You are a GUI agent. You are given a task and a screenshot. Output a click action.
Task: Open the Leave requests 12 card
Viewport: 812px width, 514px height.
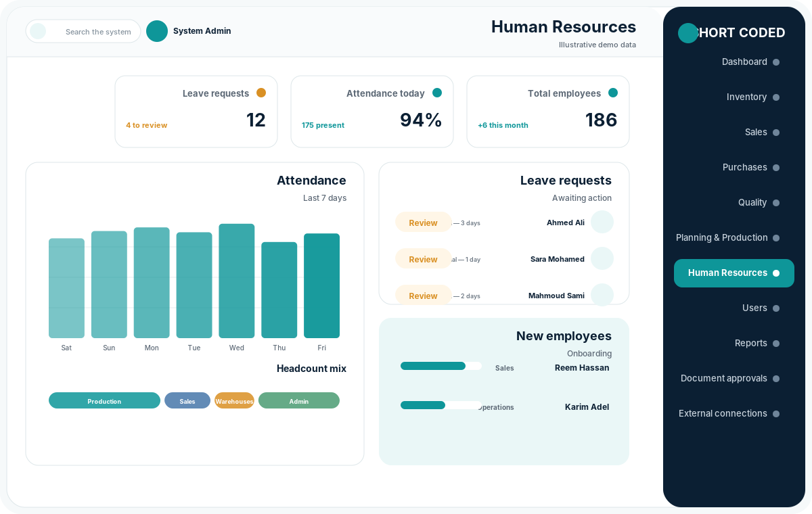point(196,112)
